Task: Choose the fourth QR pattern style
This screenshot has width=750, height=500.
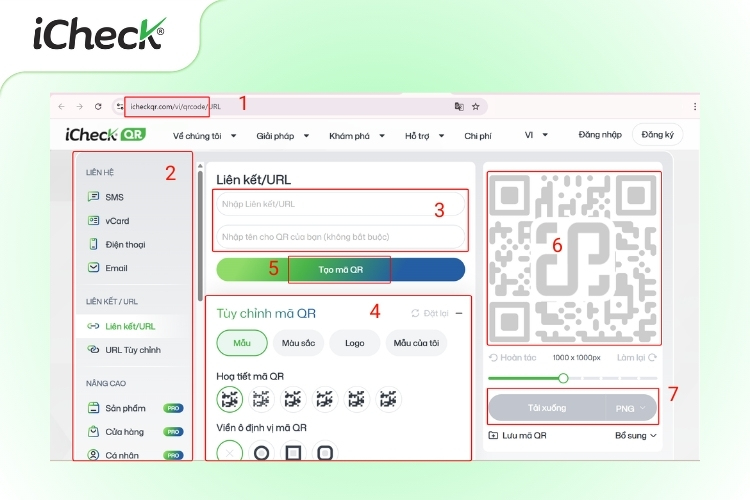Action: coord(325,399)
